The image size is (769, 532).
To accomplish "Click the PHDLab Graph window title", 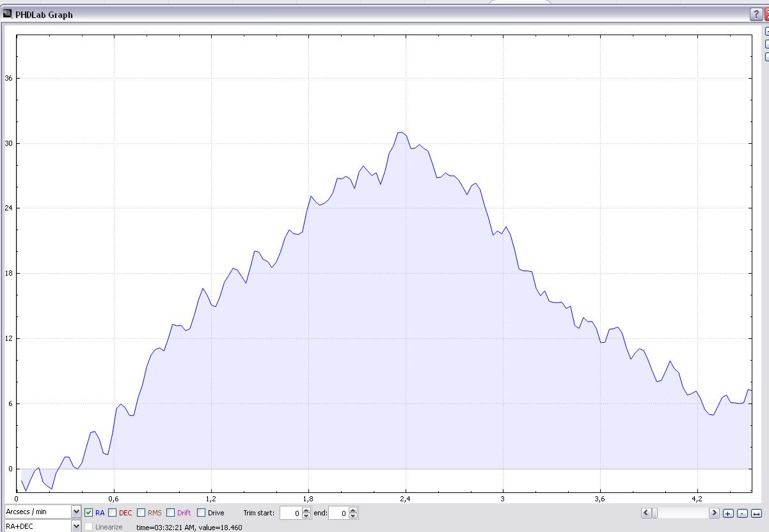I will click(44, 15).
